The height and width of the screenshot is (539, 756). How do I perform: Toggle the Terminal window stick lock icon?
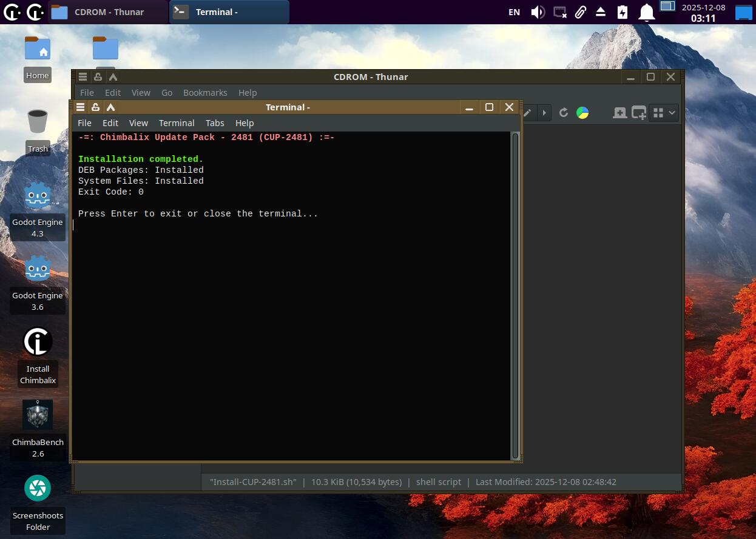(95, 107)
